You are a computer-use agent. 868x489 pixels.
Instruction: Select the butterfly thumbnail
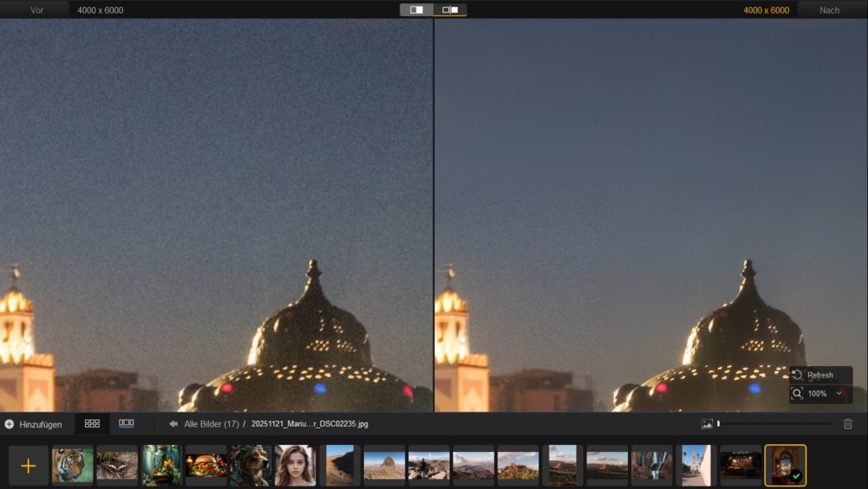point(117,465)
